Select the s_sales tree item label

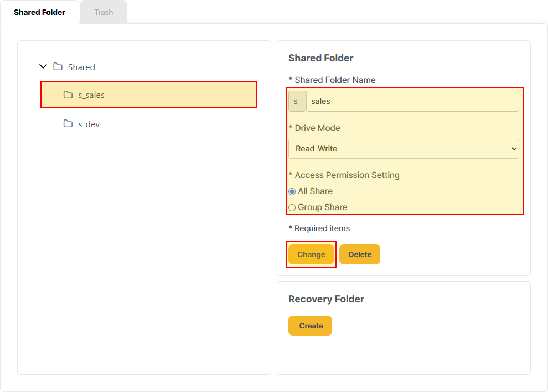click(x=91, y=95)
